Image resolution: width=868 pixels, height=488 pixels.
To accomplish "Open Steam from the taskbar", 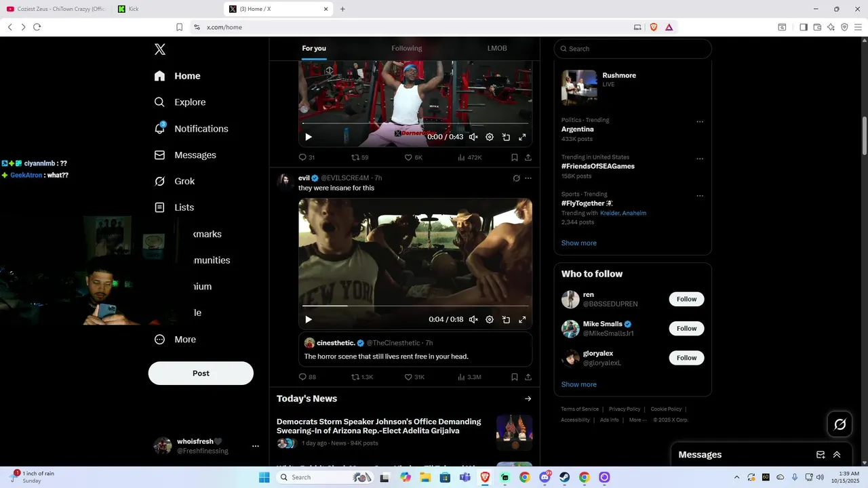I will click(564, 477).
